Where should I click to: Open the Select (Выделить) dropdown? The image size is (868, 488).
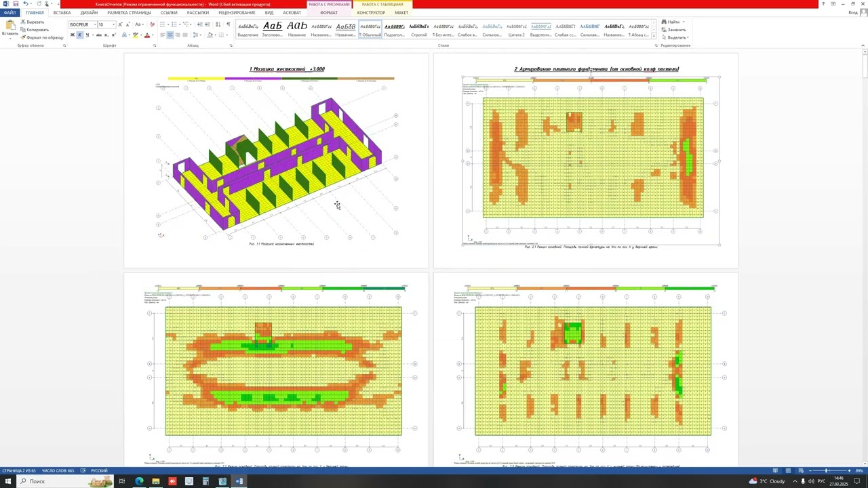tap(675, 37)
